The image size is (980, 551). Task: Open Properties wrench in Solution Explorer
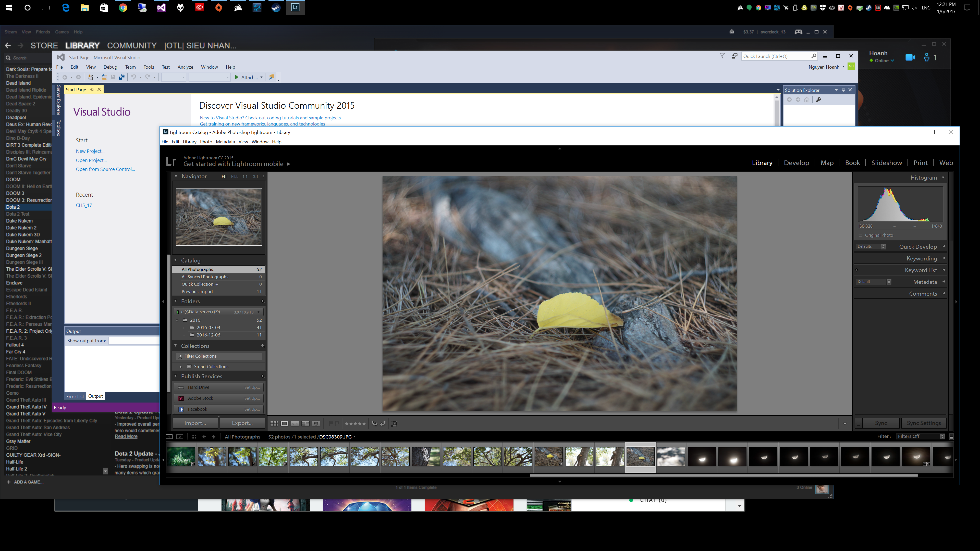[819, 100]
